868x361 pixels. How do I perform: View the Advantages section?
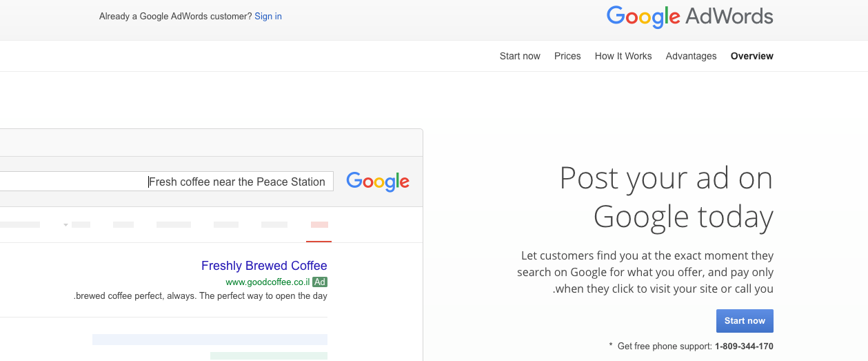pos(691,56)
